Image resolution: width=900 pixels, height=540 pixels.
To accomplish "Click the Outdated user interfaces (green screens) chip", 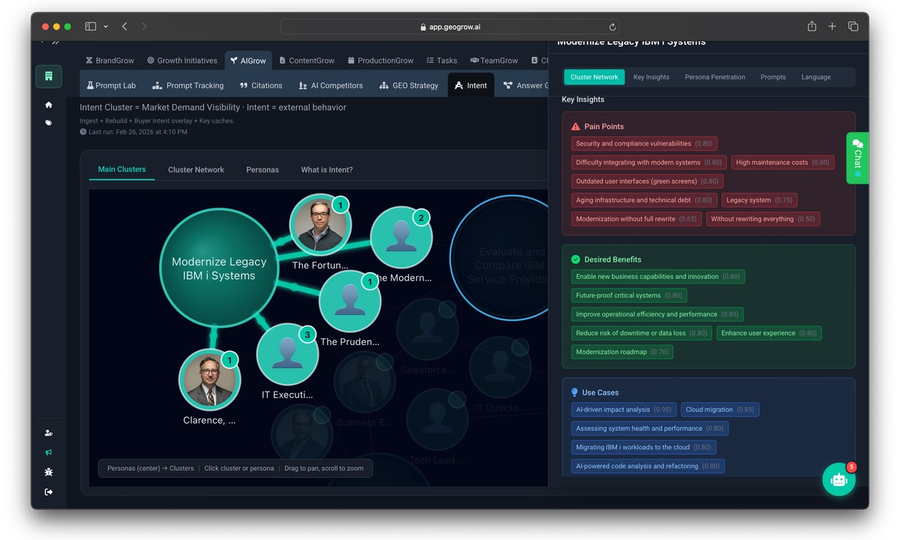I will pos(647,181).
